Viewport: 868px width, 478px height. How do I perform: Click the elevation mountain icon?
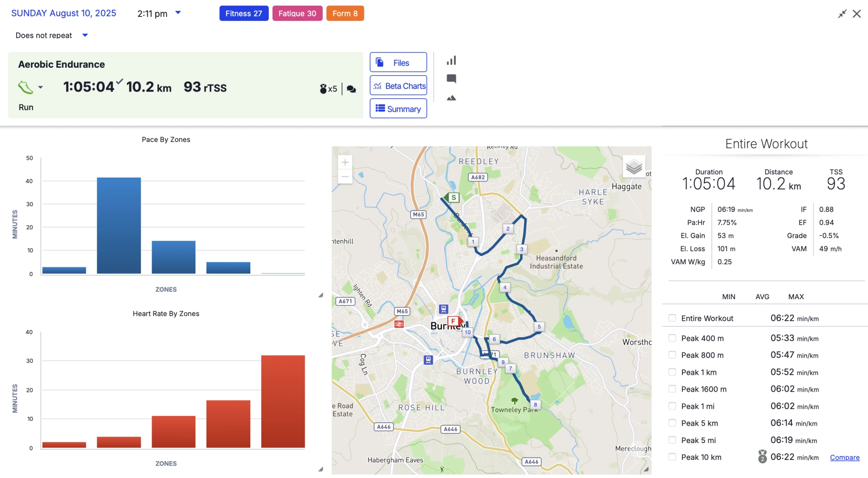(451, 98)
